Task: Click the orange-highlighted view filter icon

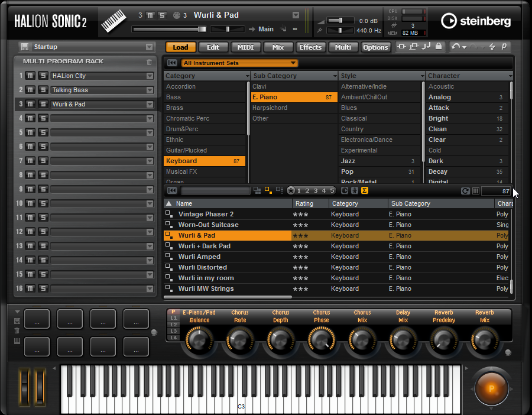Action: click(x=268, y=191)
